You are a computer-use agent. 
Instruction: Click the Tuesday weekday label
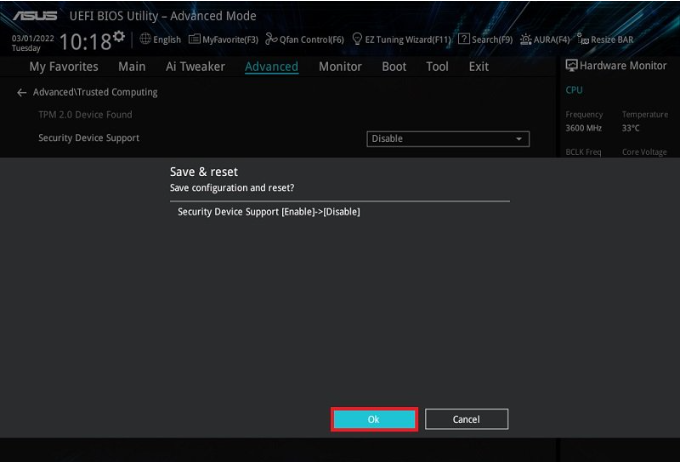click(x=26, y=48)
